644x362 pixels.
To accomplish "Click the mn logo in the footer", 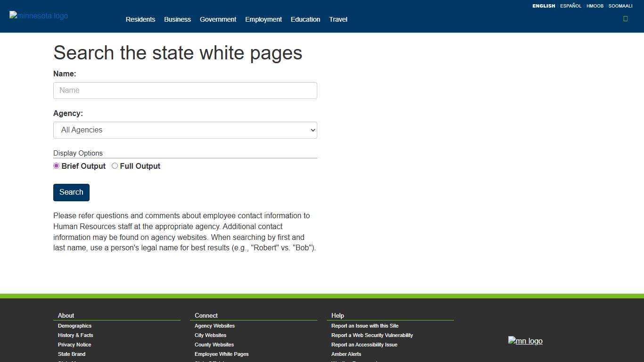I will pyautogui.click(x=525, y=341).
